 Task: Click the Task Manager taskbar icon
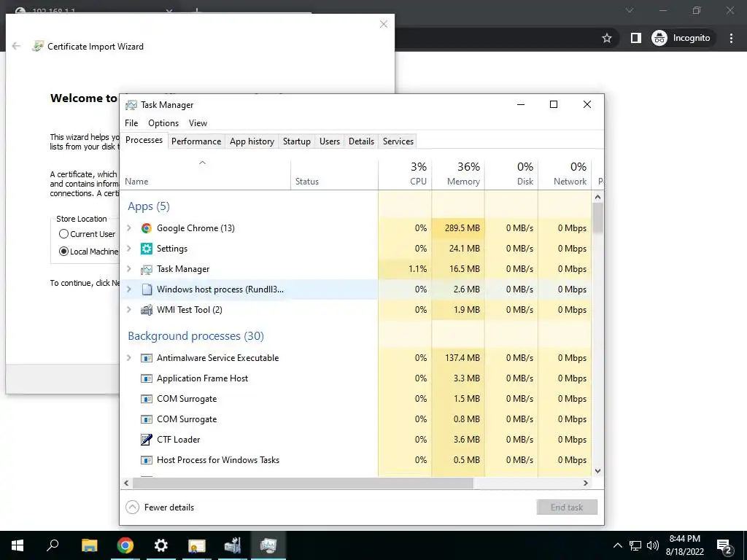click(268, 545)
